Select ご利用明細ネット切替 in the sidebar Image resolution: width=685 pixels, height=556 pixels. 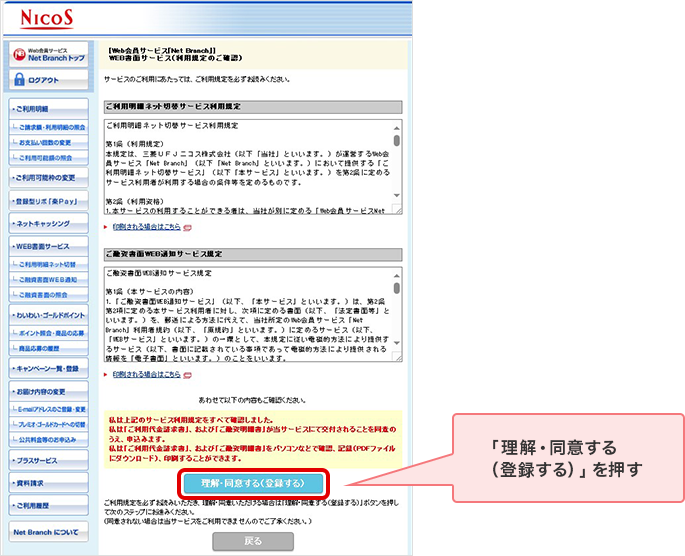[48, 264]
